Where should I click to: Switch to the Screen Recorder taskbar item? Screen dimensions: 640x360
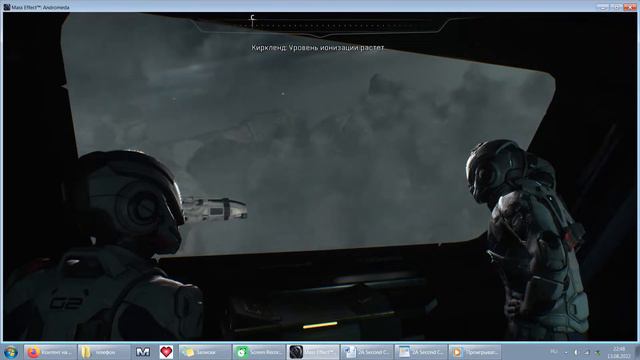point(259,352)
